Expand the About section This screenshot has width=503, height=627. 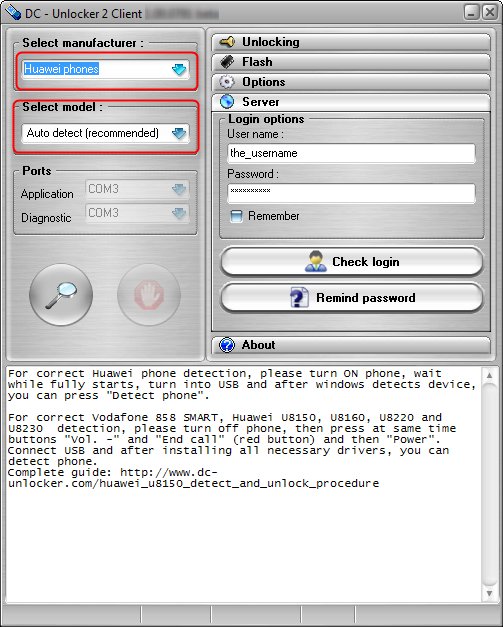[351, 345]
